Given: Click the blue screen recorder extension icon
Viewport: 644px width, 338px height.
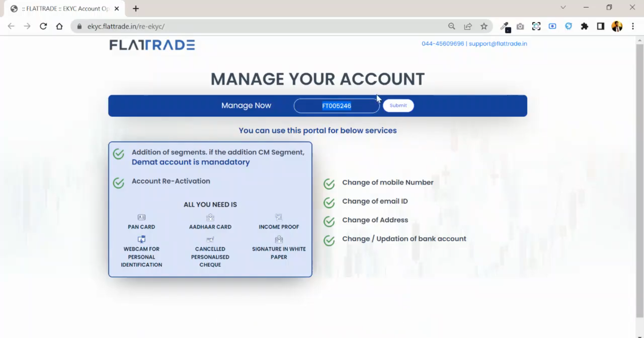Looking at the screenshot, I should [x=552, y=26].
